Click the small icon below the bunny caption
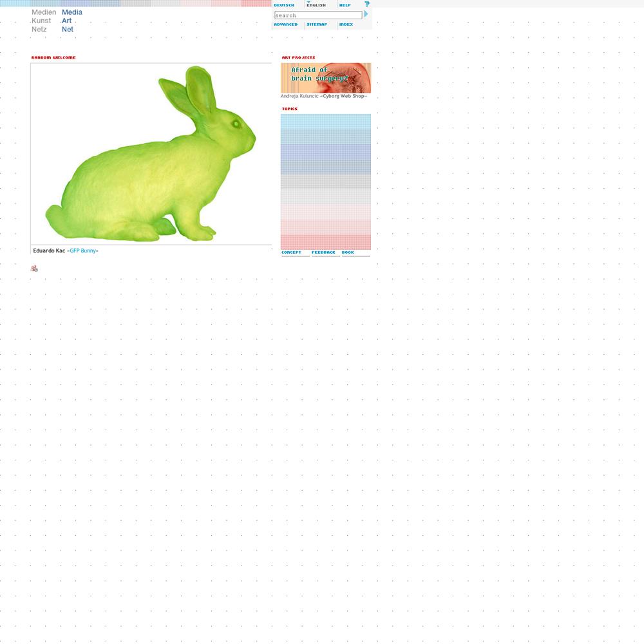 (34, 269)
